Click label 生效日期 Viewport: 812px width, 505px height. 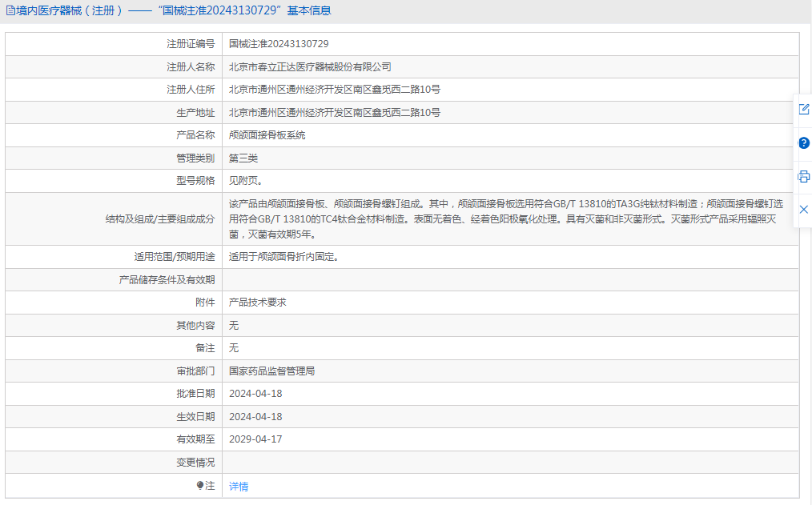(195, 416)
